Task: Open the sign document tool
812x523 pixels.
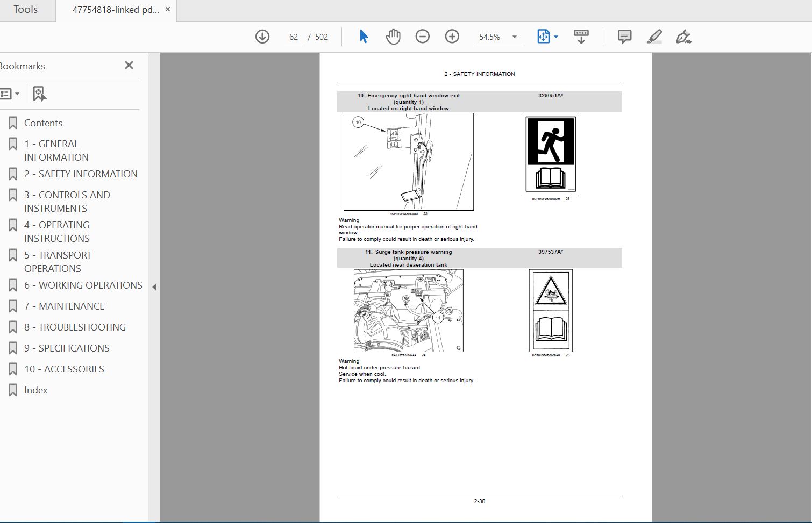Action: point(683,37)
